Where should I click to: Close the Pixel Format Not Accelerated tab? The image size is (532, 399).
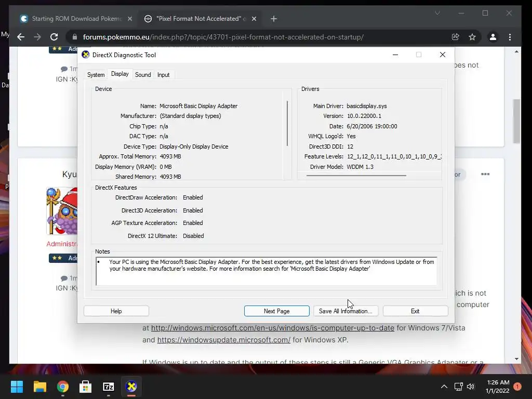click(x=254, y=19)
